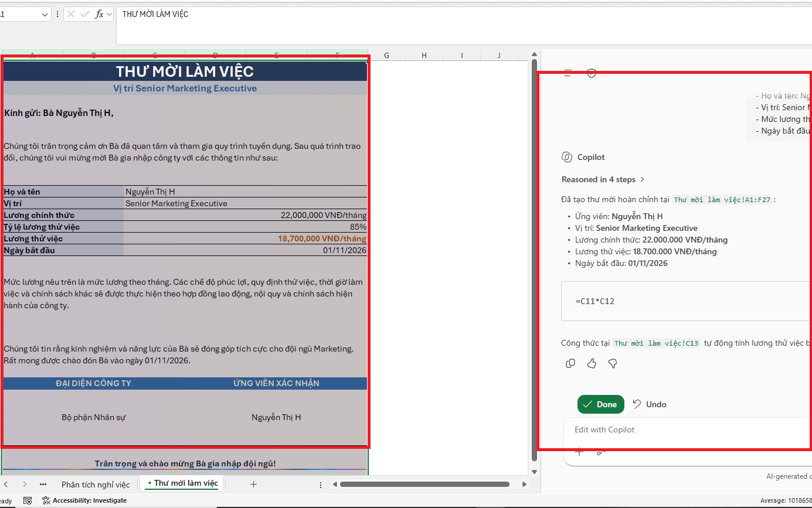Image resolution: width=812 pixels, height=508 pixels.
Task: Click the horizontal scrollbar right arrow
Action: [525, 485]
